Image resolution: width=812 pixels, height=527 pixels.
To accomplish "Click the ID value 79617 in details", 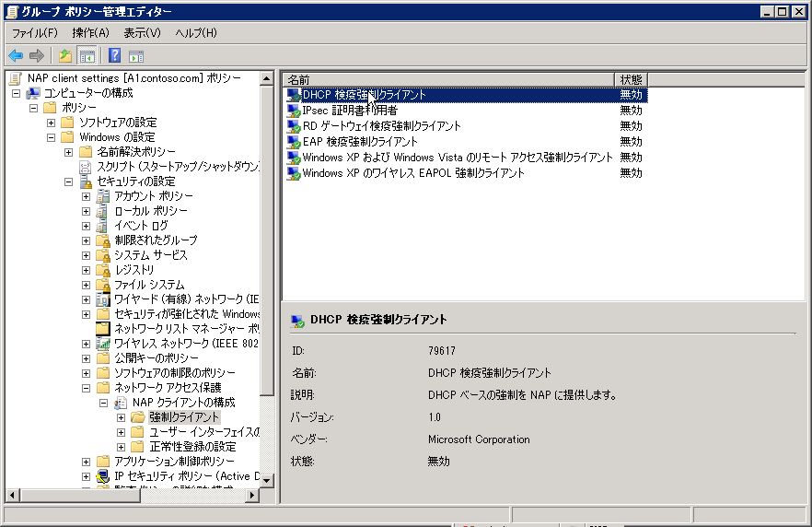I will [x=442, y=351].
